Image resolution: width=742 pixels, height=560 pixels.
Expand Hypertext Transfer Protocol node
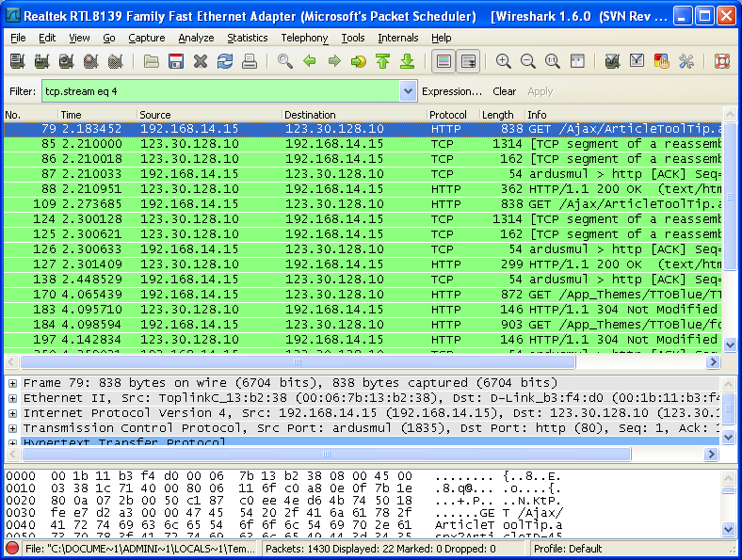pyautogui.click(x=13, y=442)
